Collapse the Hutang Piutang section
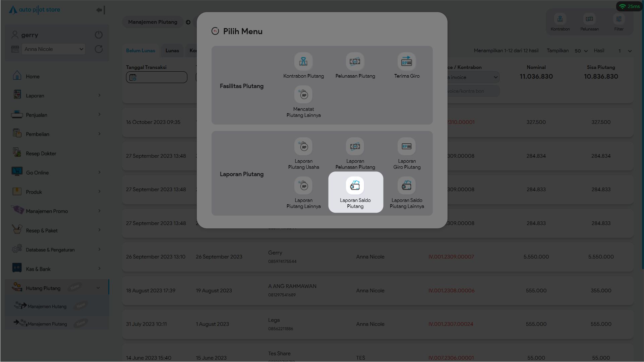 click(x=98, y=288)
